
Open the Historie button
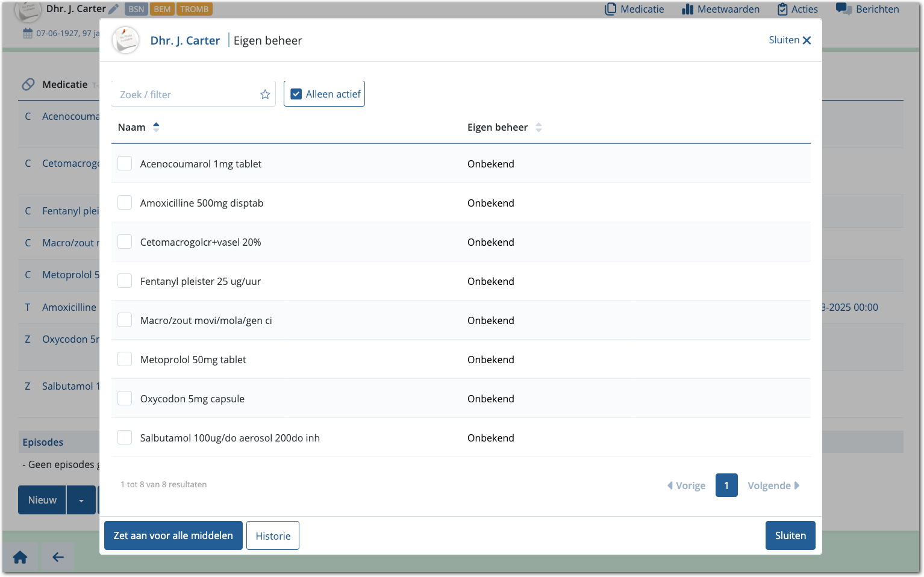[x=273, y=535]
